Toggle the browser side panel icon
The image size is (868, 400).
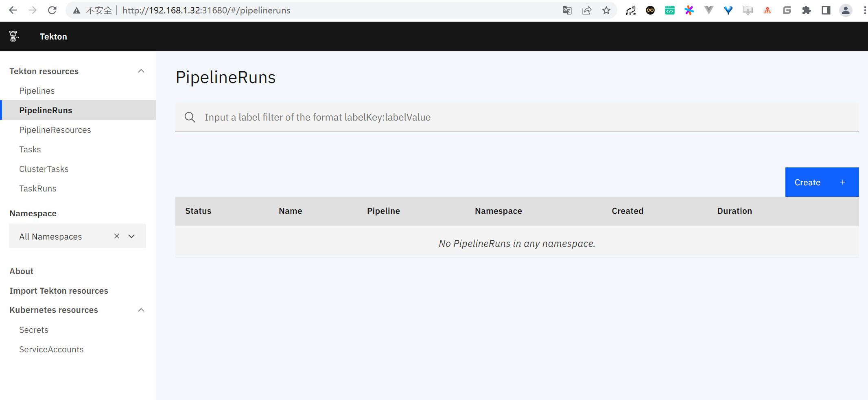(826, 10)
